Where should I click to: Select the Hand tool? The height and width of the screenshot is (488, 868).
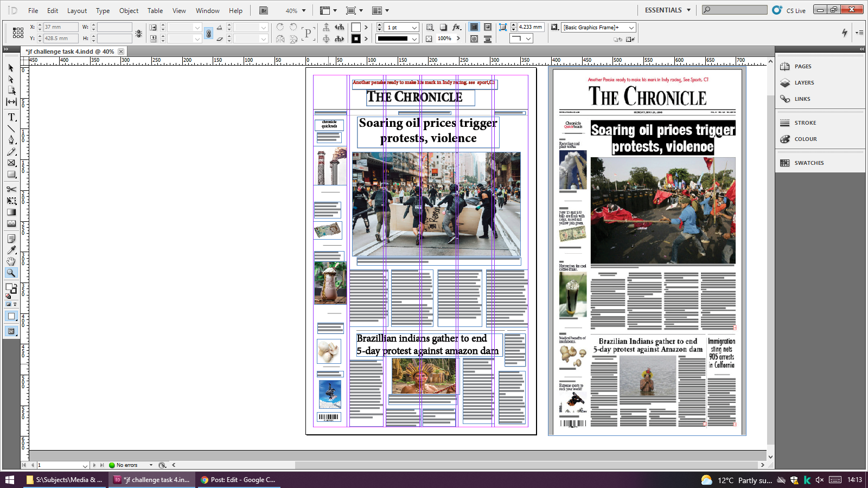(11, 261)
